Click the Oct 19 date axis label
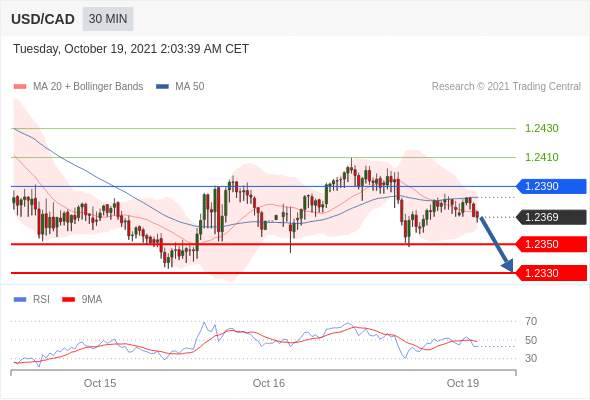Viewport: 590px width, 400px height. coord(463,383)
